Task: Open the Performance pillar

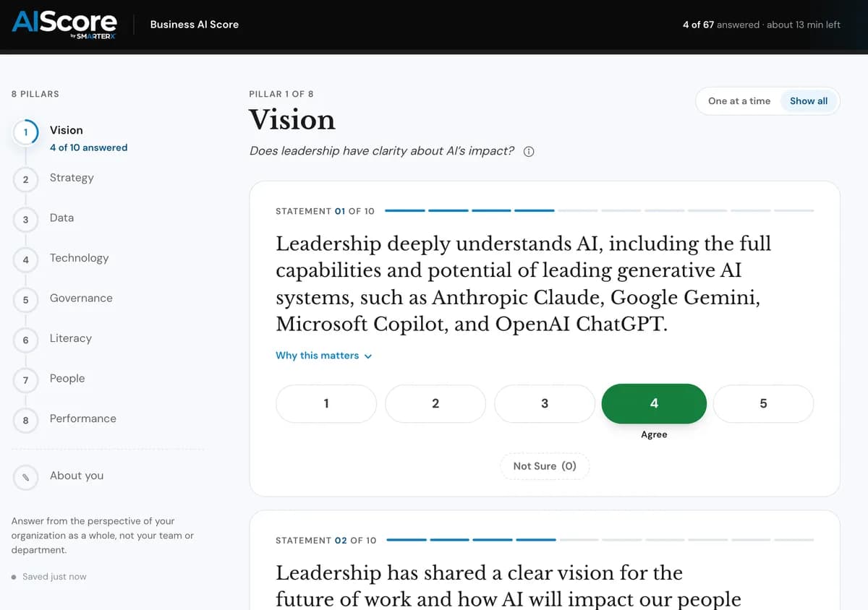Action: pos(82,418)
